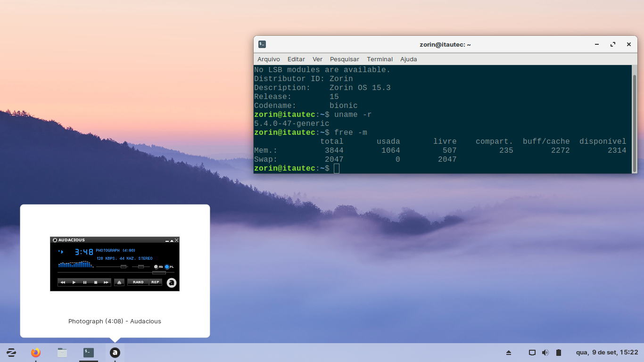The width and height of the screenshot is (644, 362).
Task: Open the Editar menu in Terminal
Action: (296, 59)
